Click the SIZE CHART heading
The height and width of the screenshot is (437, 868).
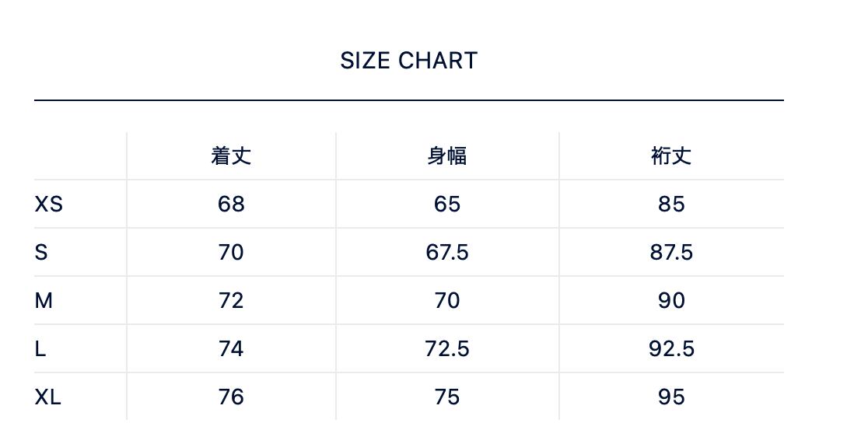pyautogui.click(x=408, y=61)
